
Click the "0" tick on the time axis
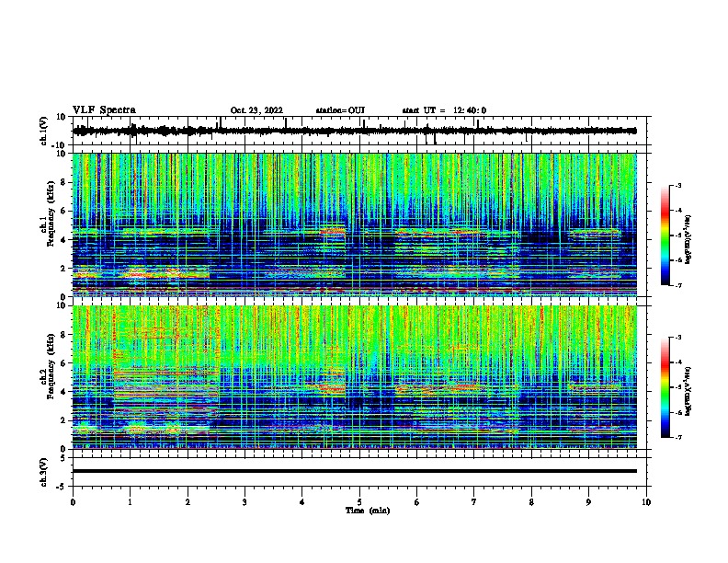[73, 502]
